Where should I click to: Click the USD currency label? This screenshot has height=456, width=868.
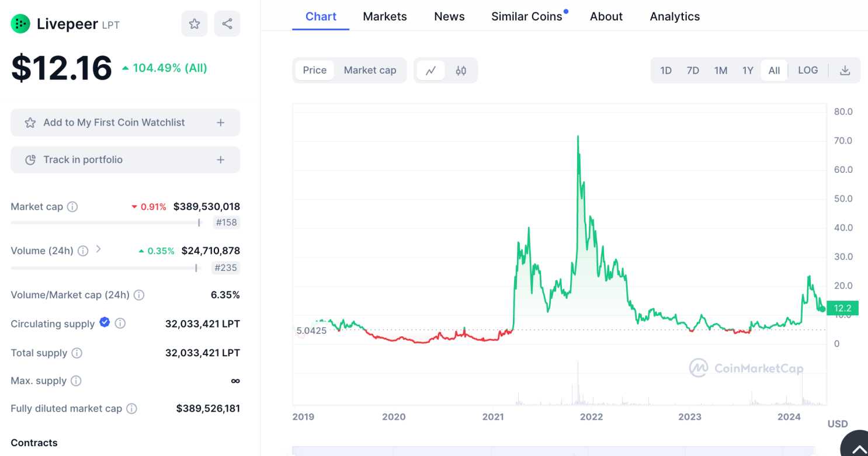[x=838, y=424]
